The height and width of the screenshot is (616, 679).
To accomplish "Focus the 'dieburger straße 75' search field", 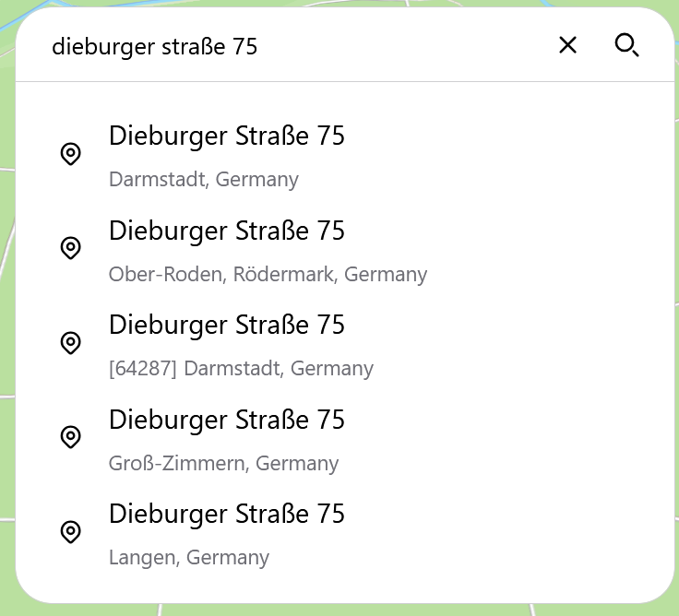I will coord(277,46).
